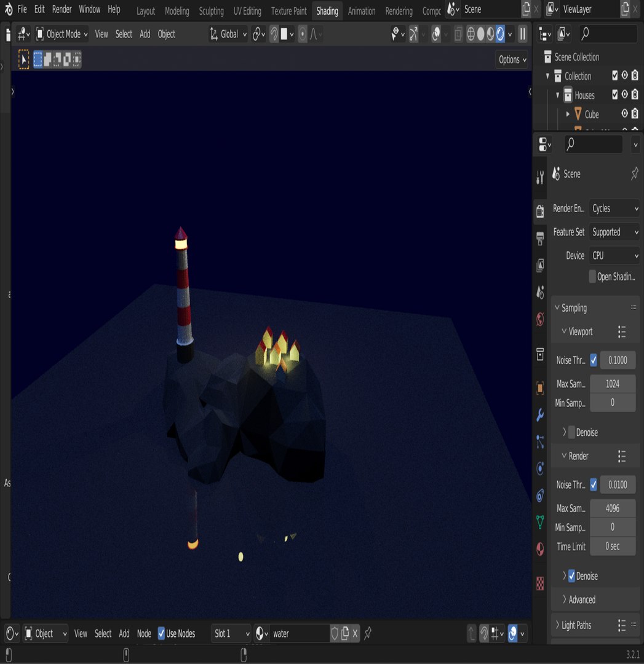
Task: Enable Viewport Denoise checkbox
Action: click(x=571, y=432)
